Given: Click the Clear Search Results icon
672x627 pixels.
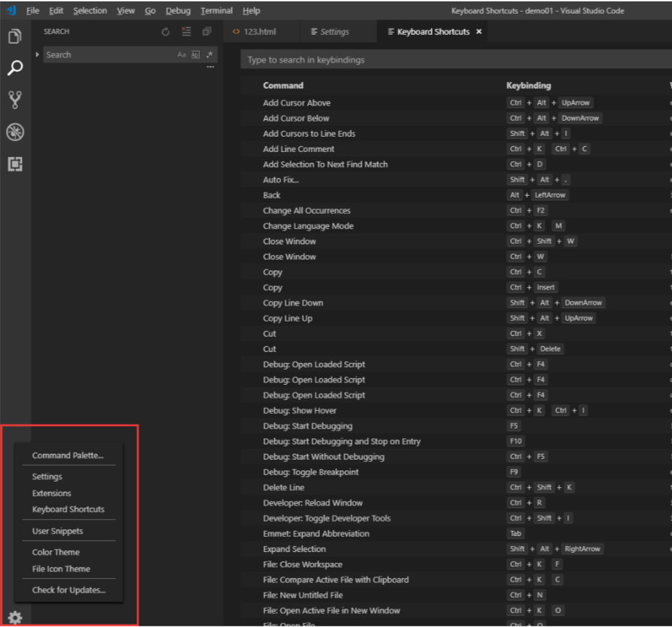Looking at the screenshot, I should pos(186,32).
